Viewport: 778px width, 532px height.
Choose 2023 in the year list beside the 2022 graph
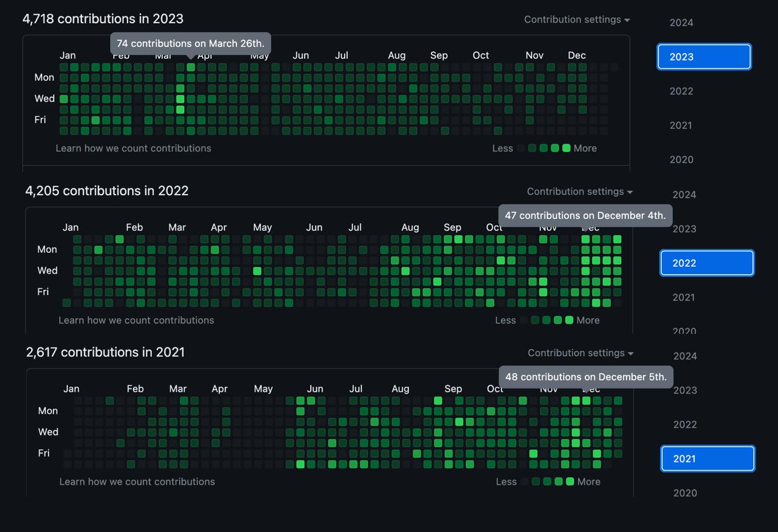coord(684,229)
